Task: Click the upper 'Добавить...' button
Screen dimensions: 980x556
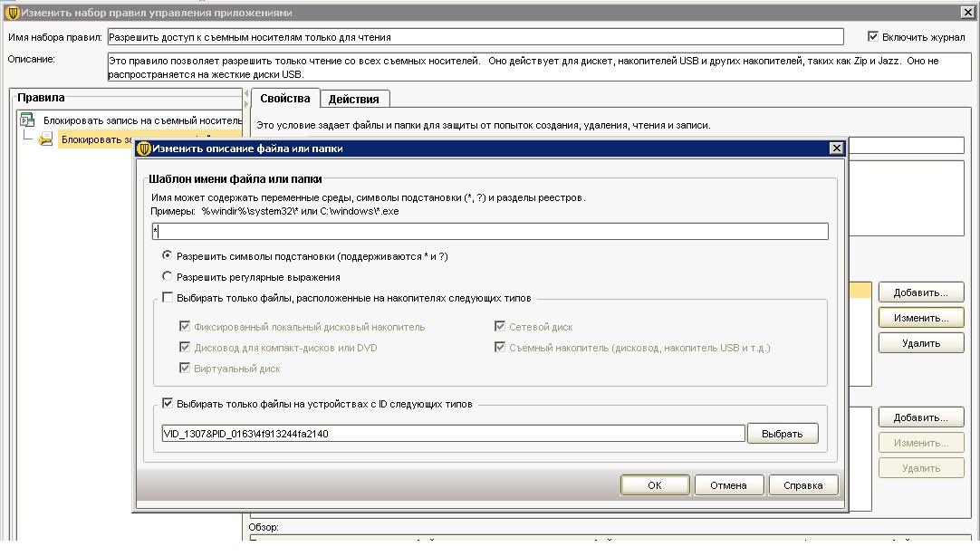Action: 920,292
